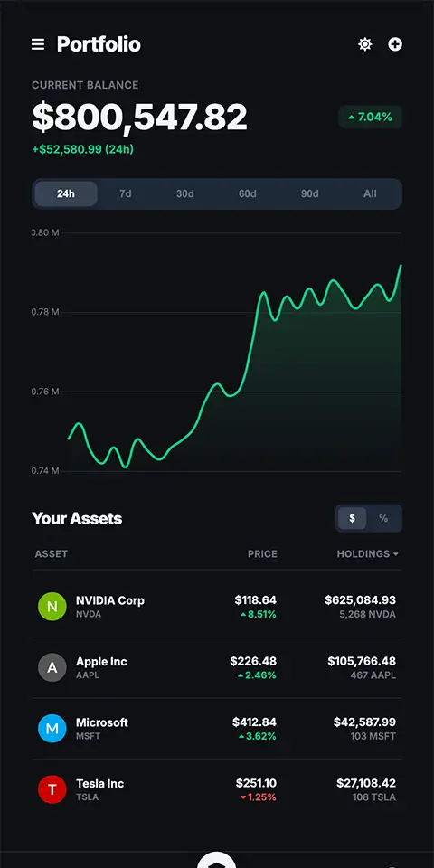This screenshot has height=868, width=434.
Task: Click Apple holdings $105,766.48
Action: click(x=362, y=661)
